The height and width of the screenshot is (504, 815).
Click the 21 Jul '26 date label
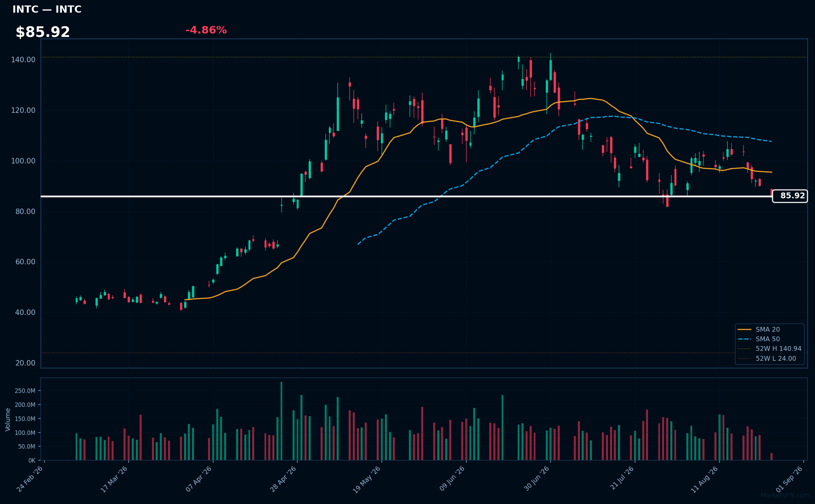click(x=622, y=478)
